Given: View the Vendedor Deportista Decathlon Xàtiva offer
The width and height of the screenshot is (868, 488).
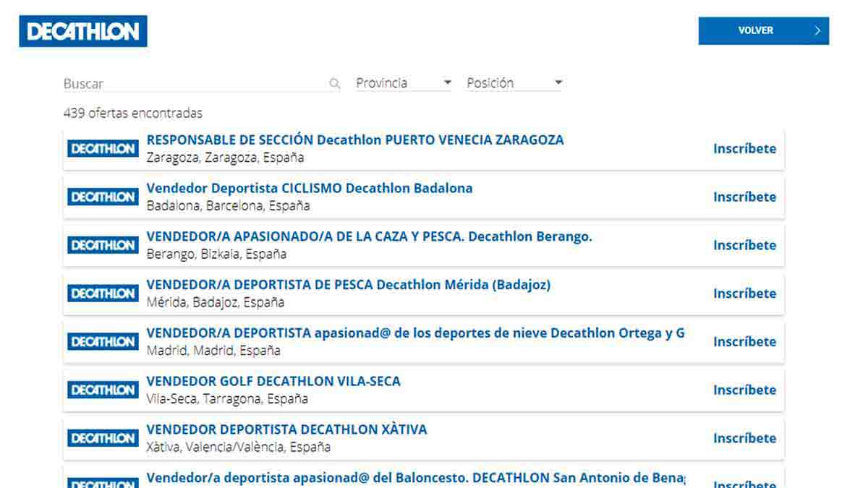Looking at the screenshot, I should pyautogui.click(x=286, y=430).
